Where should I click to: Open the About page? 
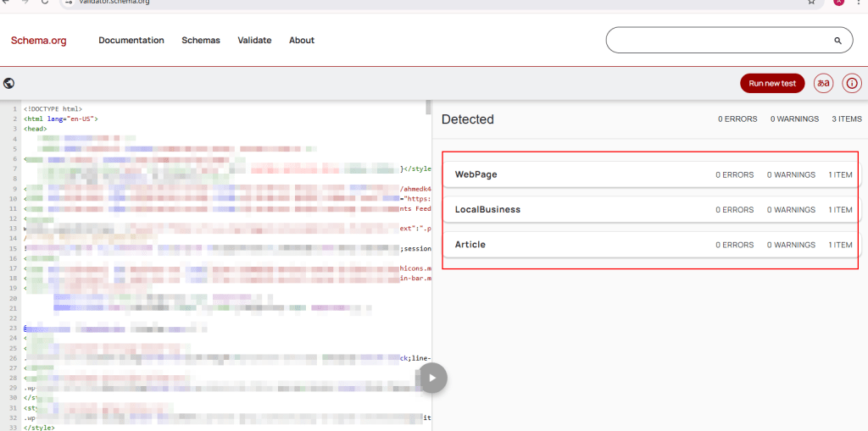point(302,41)
